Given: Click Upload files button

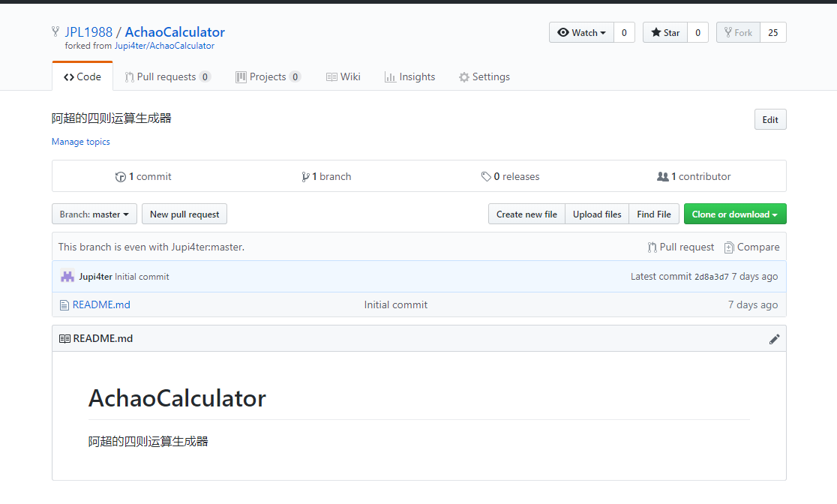Looking at the screenshot, I should pos(597,214).
